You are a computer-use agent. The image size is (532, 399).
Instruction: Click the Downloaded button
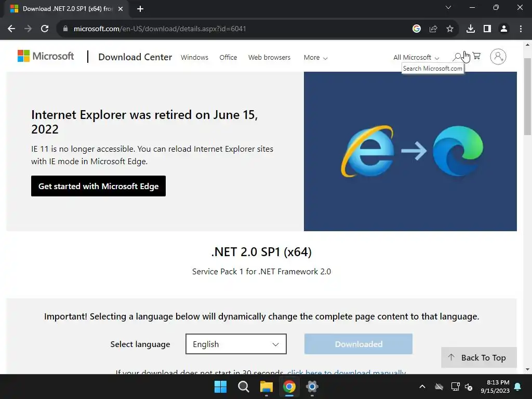[x=358, y=344]
